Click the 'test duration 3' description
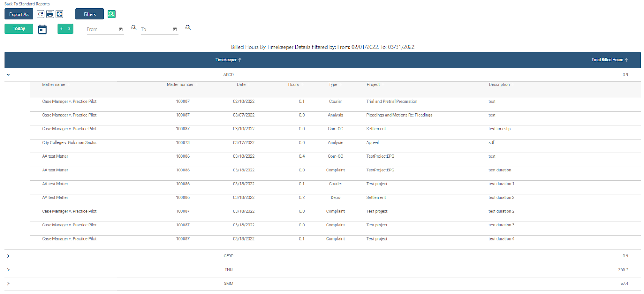Screen dimensions: 644x294 tap(501, 225)
